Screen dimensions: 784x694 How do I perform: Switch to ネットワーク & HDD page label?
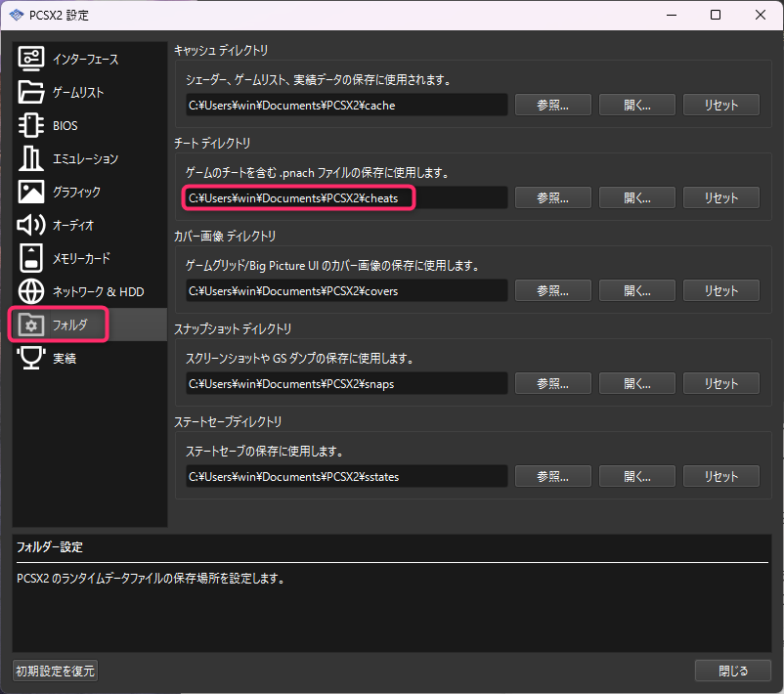tap(99, 291)
